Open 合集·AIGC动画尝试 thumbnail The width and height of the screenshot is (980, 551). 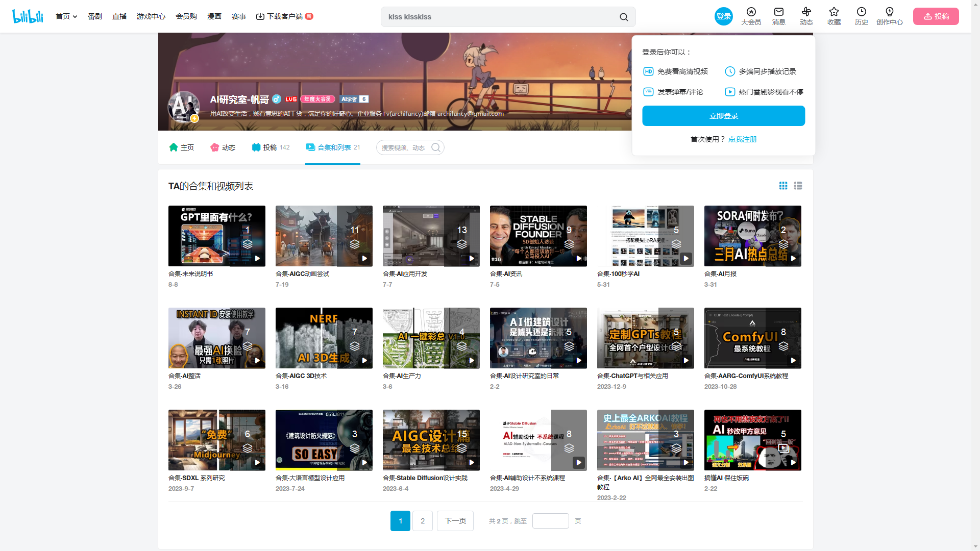pos(324,236)
